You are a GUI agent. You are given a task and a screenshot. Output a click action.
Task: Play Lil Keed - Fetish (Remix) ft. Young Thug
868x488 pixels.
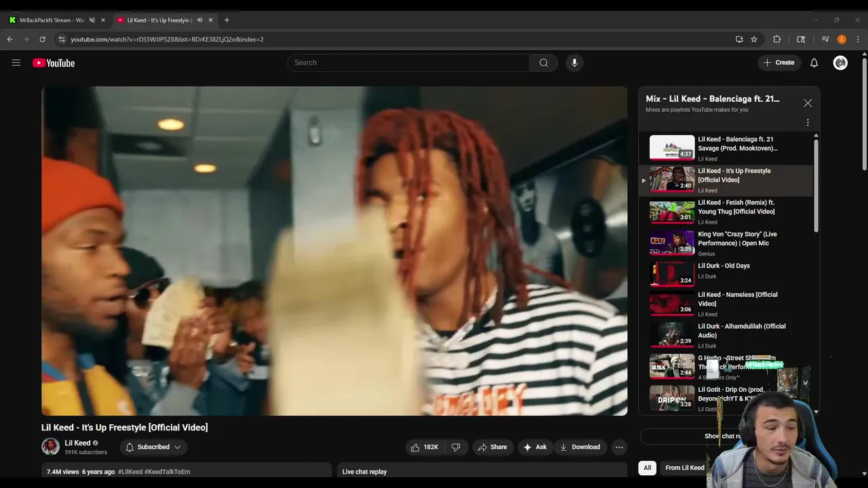pyautogui.click(x=726, y=212)
